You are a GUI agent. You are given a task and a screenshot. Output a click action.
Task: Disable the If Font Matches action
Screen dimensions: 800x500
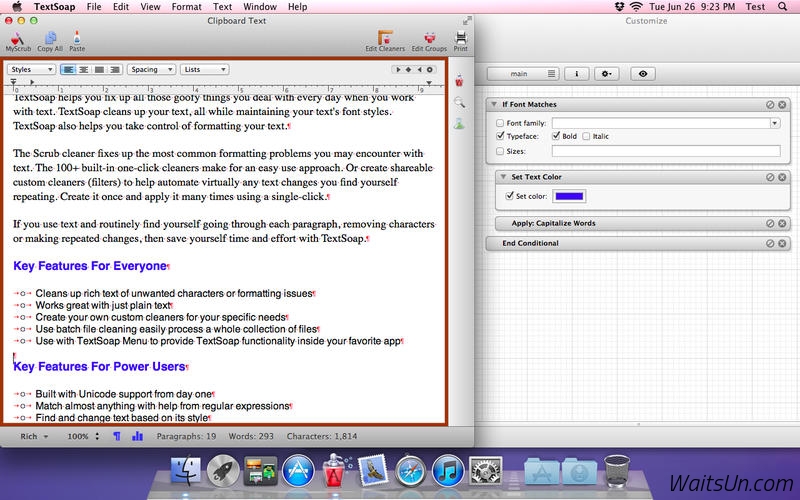coord(770,105)
